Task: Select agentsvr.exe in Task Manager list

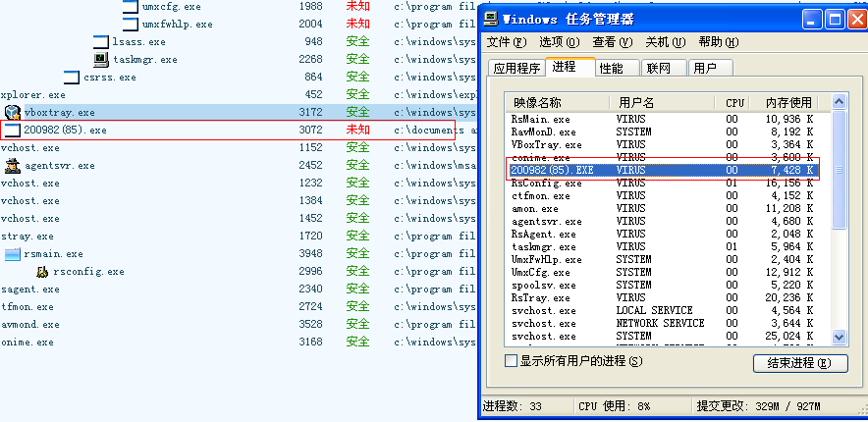Action: pyautogui.click(x=662, y=221)
